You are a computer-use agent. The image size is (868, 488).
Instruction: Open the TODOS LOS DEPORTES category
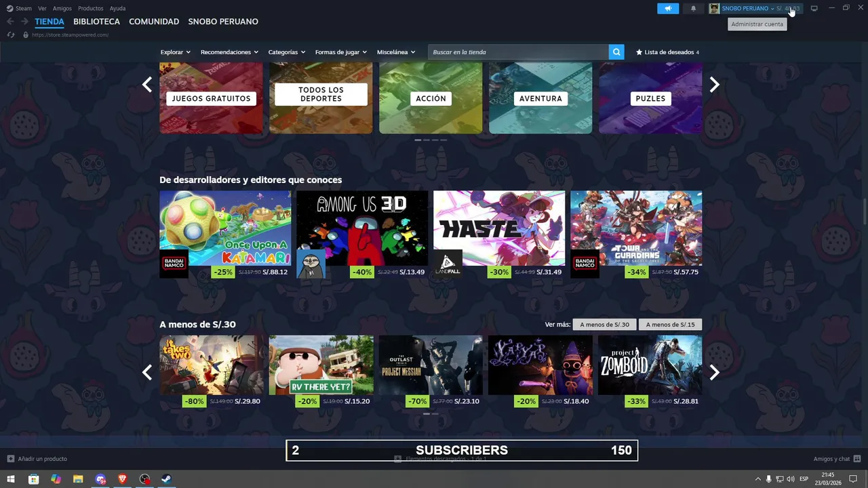[x=321, y=98]
